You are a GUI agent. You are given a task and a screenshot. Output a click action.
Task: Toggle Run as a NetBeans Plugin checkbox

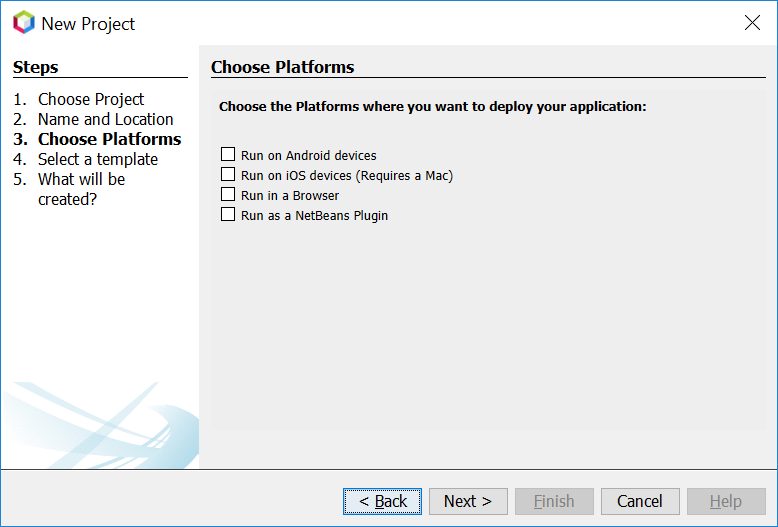coord(228,215)
